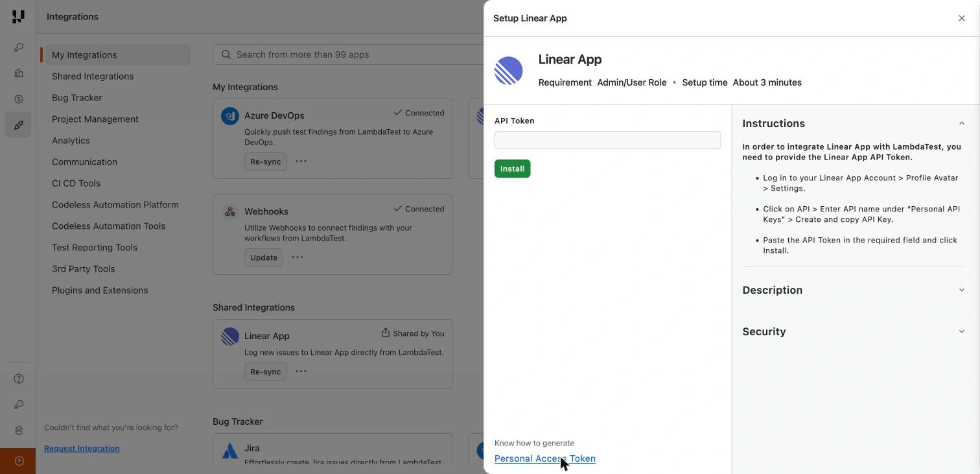This screenshot has width=980, height=474.
Task: Go to Test Reporting Tools
Action: [95, 248]
